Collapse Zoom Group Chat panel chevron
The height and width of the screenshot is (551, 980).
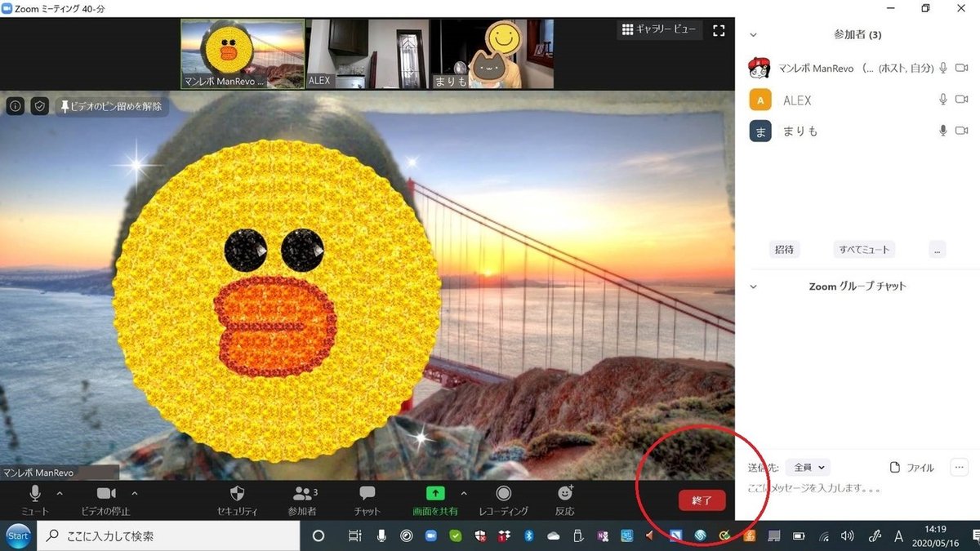[x=753, y=287]
